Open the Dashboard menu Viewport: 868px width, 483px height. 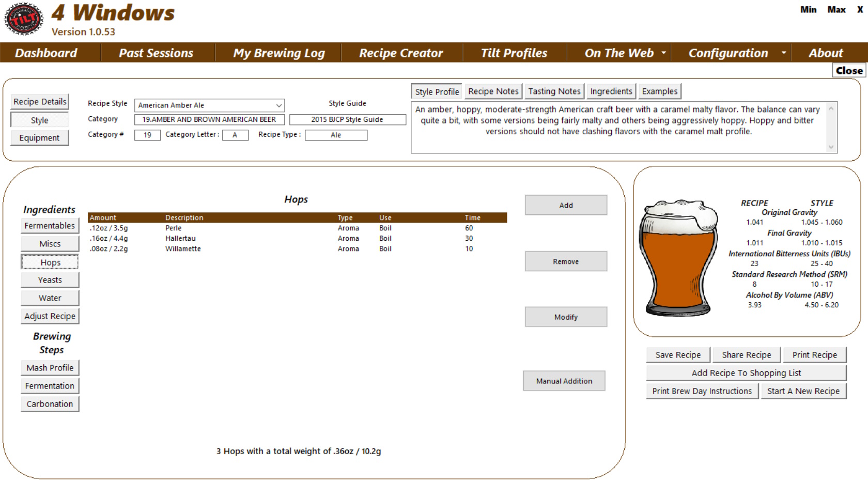46,53
